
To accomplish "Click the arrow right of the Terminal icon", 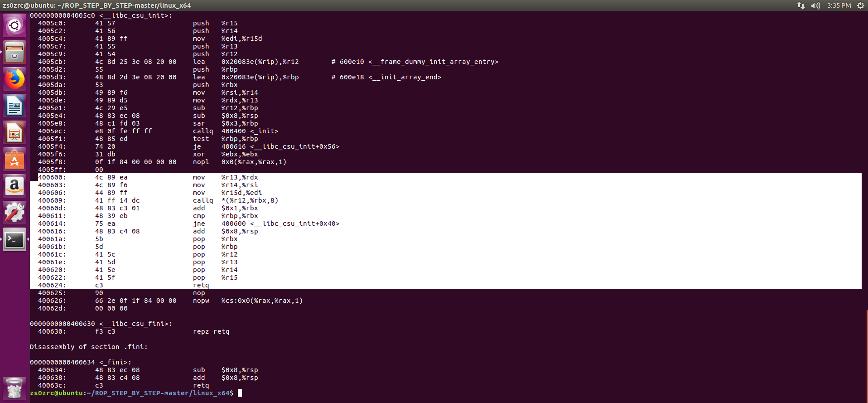I will [27, 240].
